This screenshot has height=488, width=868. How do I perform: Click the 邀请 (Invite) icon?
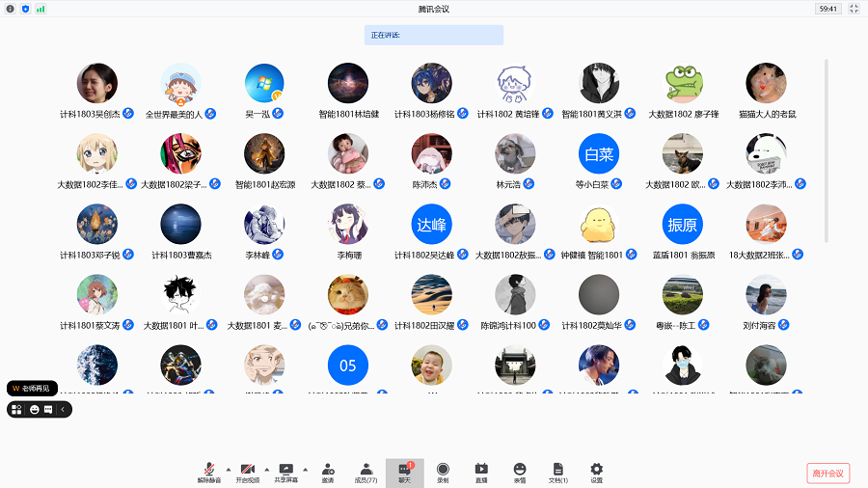click(x=328, y=471)
